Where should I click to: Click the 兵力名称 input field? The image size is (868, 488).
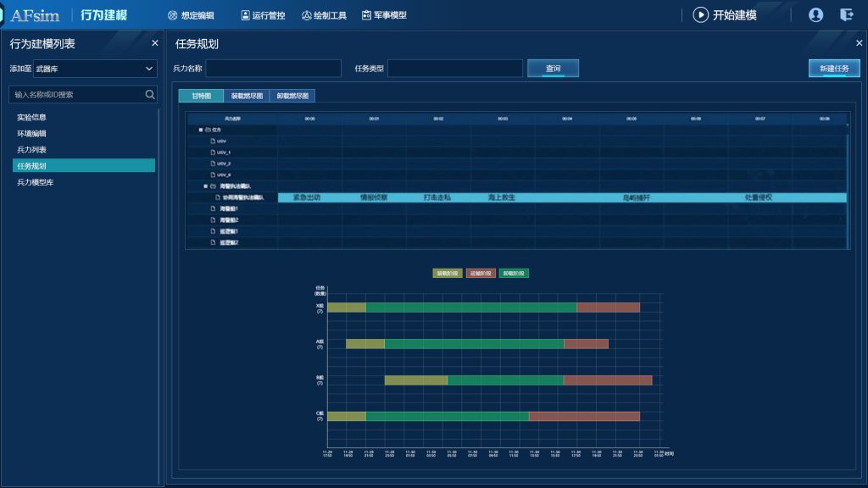click(x=273, y=69)
